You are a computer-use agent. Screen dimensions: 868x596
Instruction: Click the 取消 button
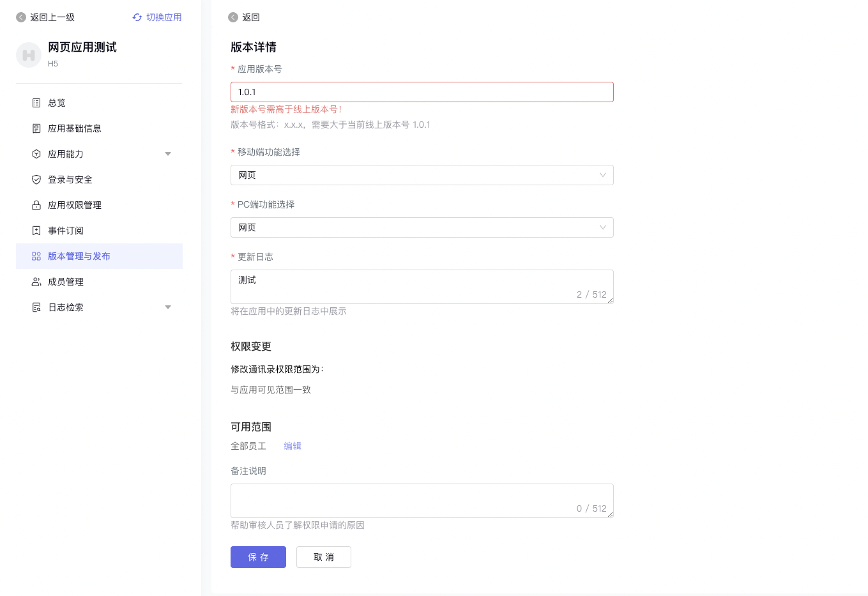tap(324, 557)
